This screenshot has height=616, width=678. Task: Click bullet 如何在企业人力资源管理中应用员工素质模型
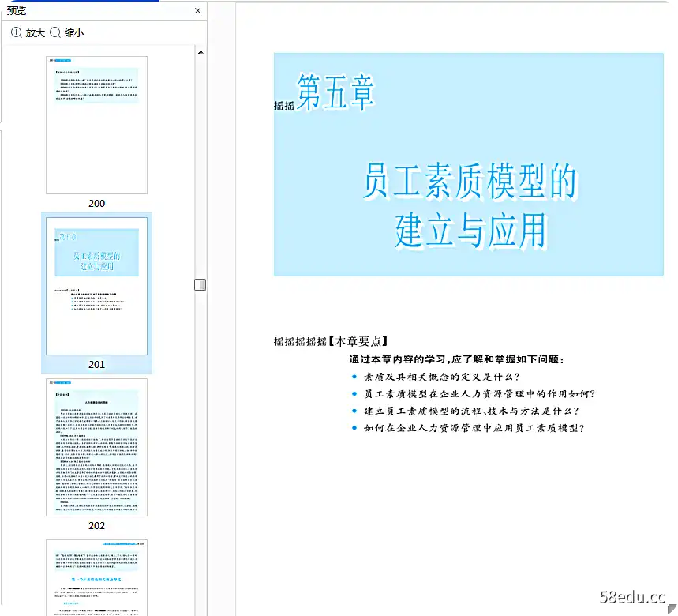(474, 428)
